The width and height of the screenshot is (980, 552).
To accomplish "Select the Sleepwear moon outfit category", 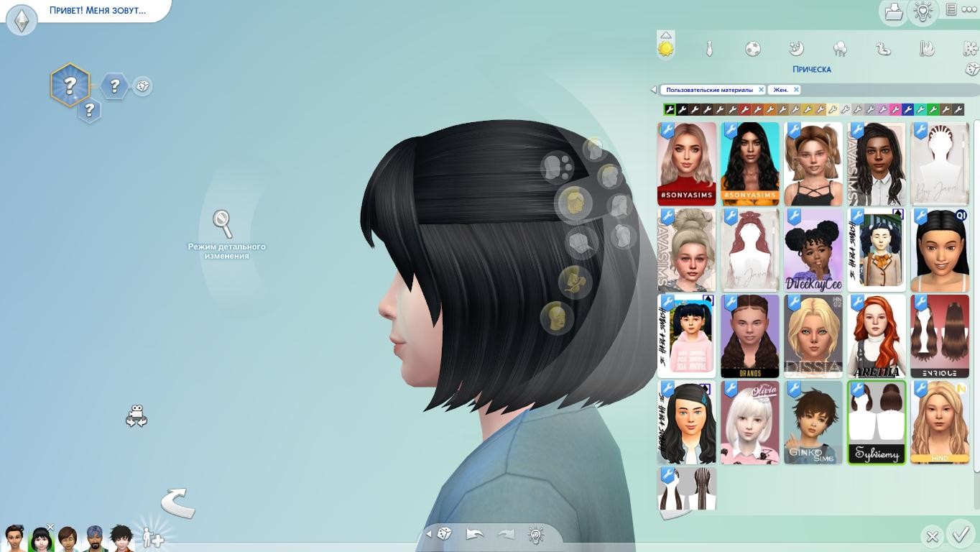I will pyautogui.click(x=796, y=49).
